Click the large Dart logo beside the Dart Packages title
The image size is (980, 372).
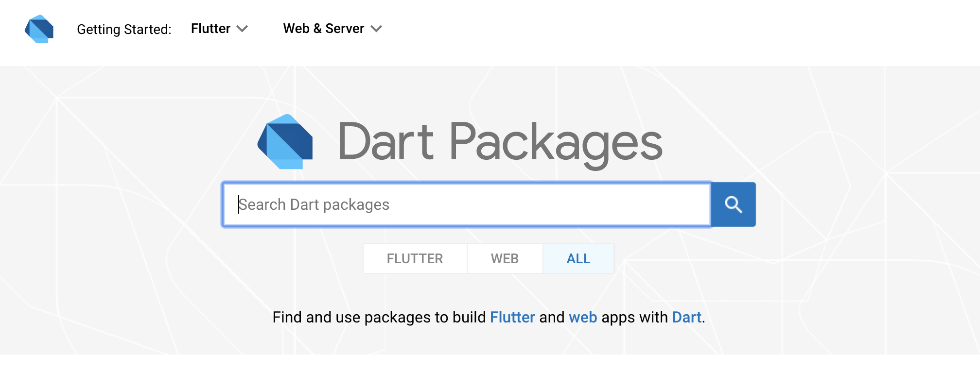click(285, 142)
